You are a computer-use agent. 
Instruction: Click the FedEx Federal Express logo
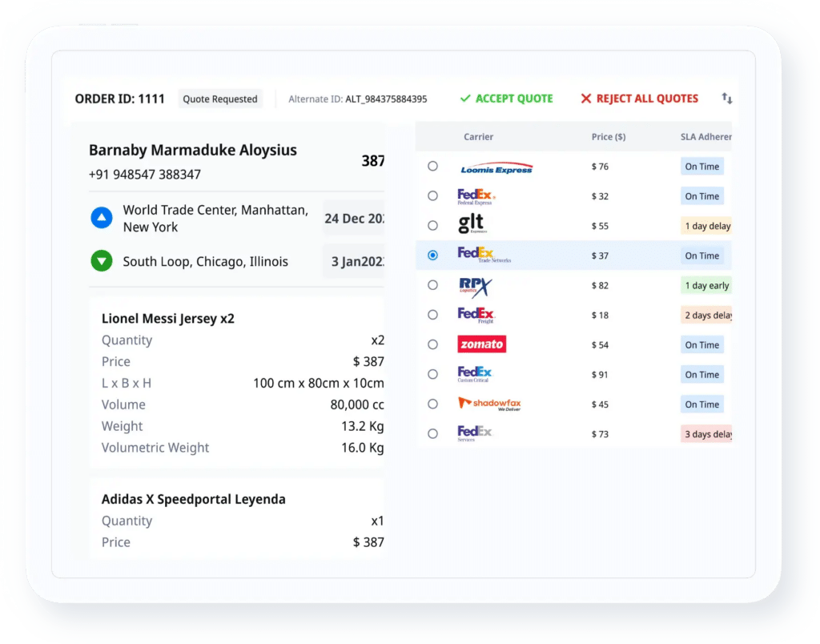pyautogui.click(x=476, y=197)
